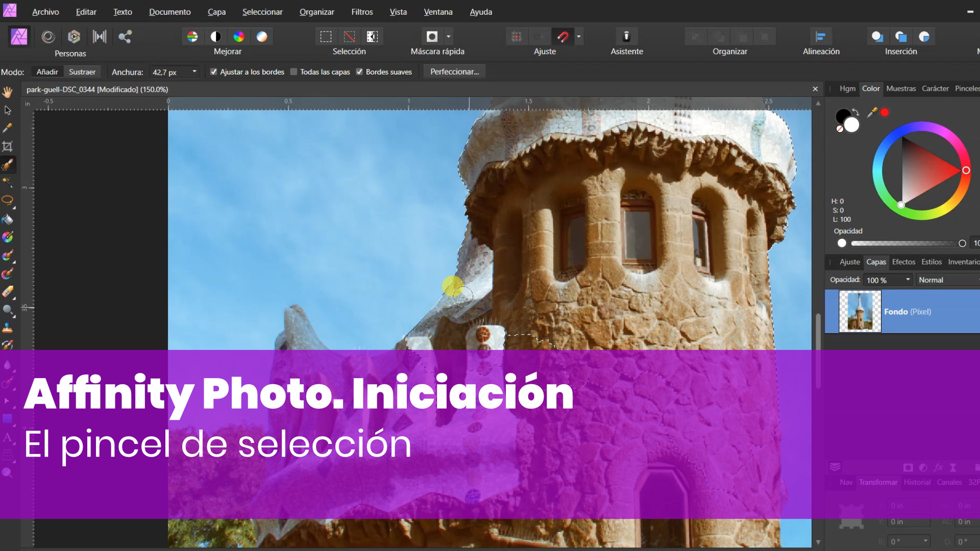The height and width of the screenshot is (551, 980).
Task: Activate the Crop tool
Action: (8, 147)
